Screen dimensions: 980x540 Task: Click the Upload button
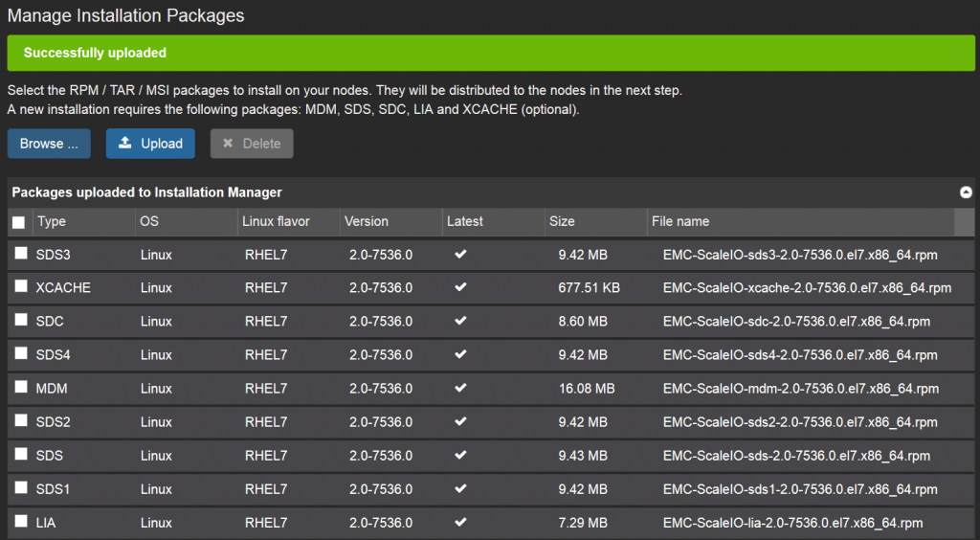(150, 144)
